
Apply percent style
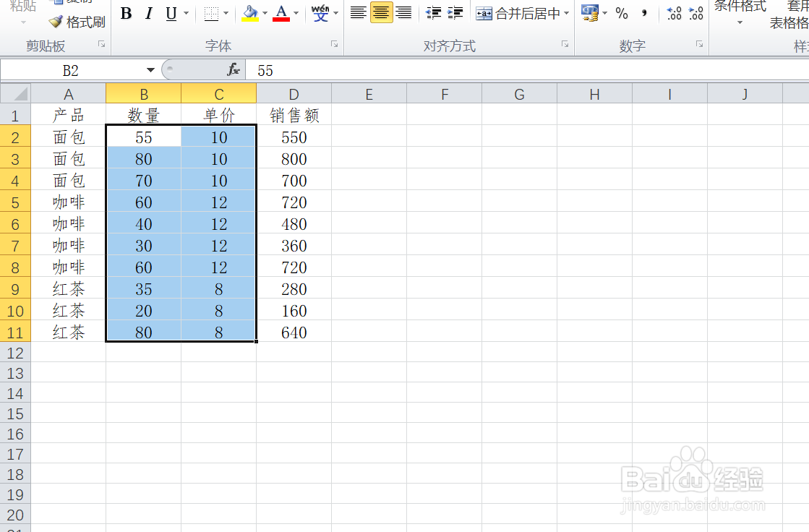pyautogui.click(x=622, y=14)
